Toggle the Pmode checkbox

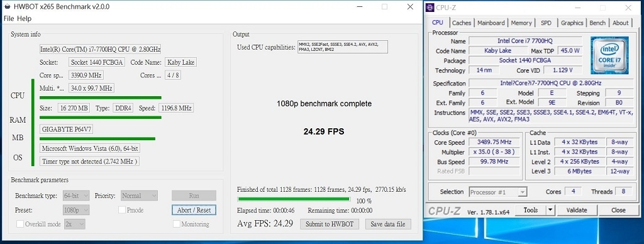(122, 210)
